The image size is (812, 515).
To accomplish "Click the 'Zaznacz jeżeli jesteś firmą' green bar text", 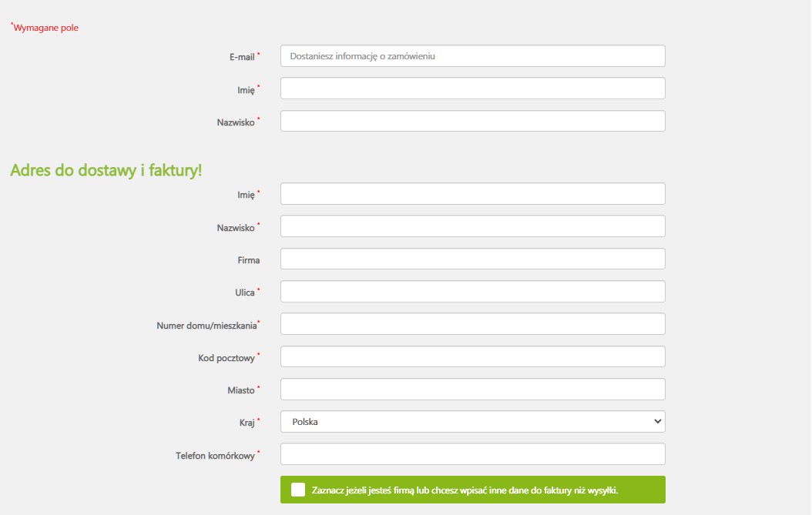I will [x=465, y=490].
